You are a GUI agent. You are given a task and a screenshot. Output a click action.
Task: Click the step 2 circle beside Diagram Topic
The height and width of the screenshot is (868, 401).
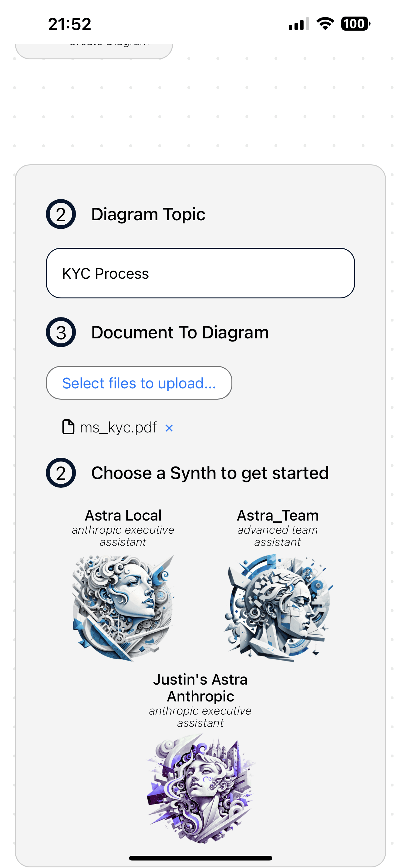(61, 214)
